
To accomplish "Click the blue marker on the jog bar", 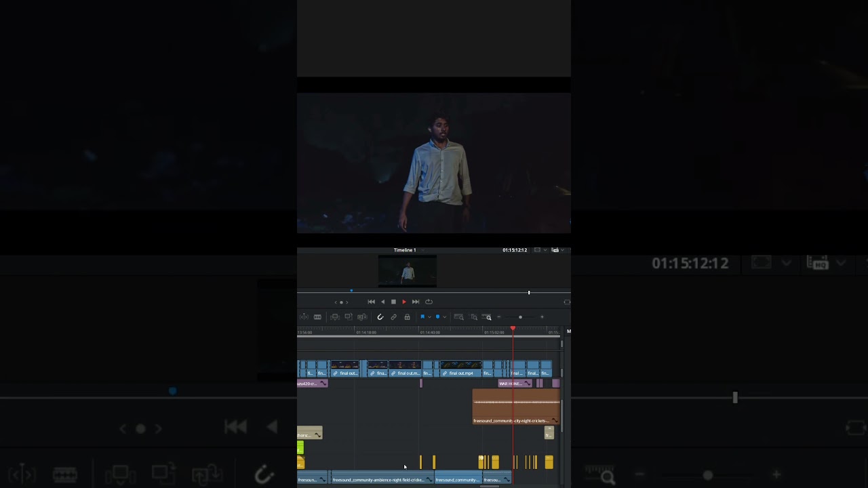I will (x=351, y=291).
